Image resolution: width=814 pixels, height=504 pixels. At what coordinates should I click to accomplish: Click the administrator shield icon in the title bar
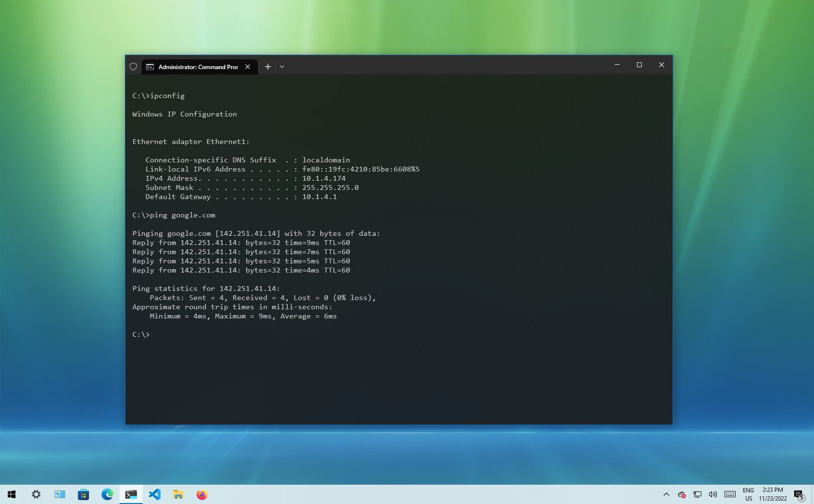133,67
